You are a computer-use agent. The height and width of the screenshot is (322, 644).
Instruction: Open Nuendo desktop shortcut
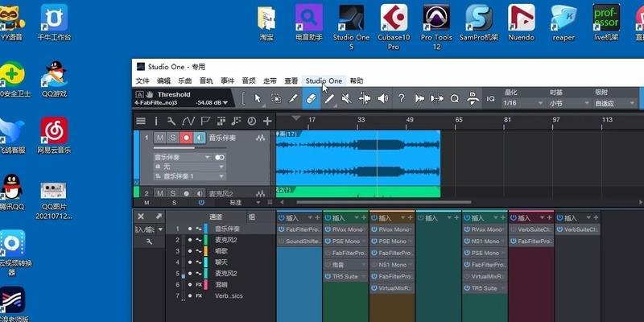521,23
